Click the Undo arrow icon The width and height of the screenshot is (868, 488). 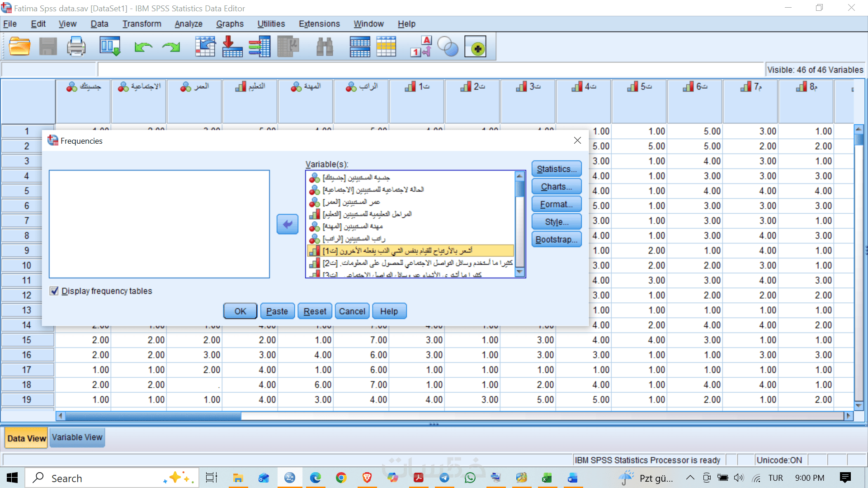pyautogui.click(x=143, y=47)
